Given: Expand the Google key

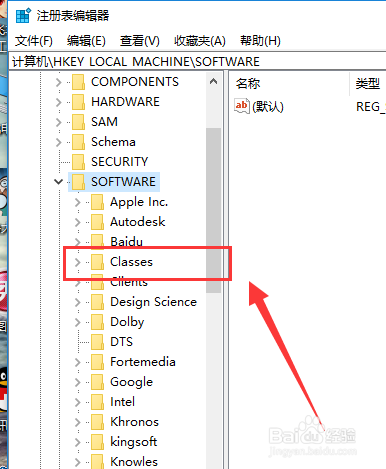Looking at the screenshot, I should tap(78, 382).
